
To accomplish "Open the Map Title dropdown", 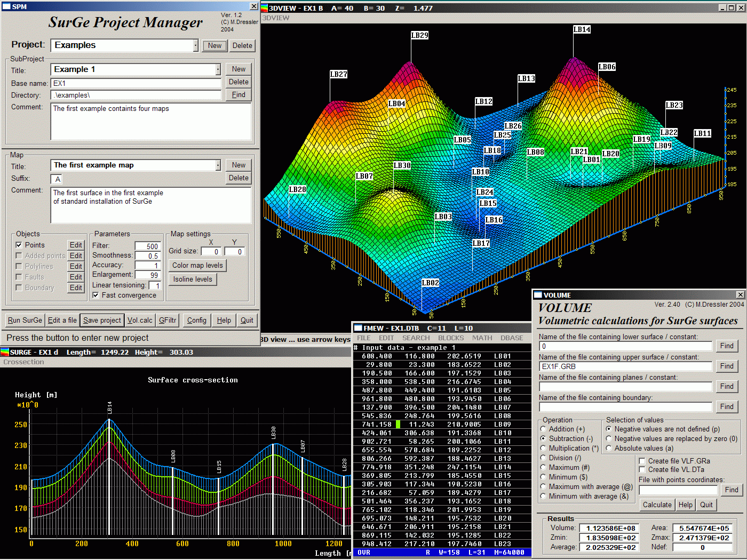I will [217, 165].
